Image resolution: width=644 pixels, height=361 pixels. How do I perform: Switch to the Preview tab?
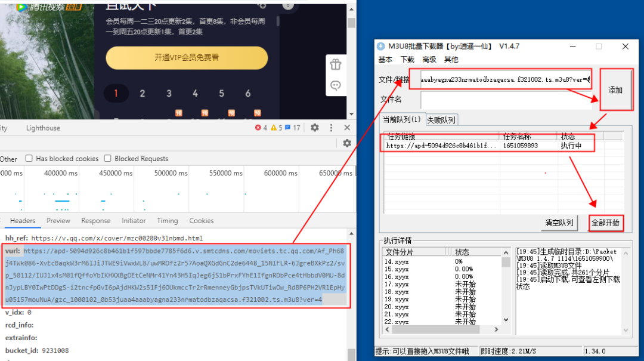click(58, 221)
